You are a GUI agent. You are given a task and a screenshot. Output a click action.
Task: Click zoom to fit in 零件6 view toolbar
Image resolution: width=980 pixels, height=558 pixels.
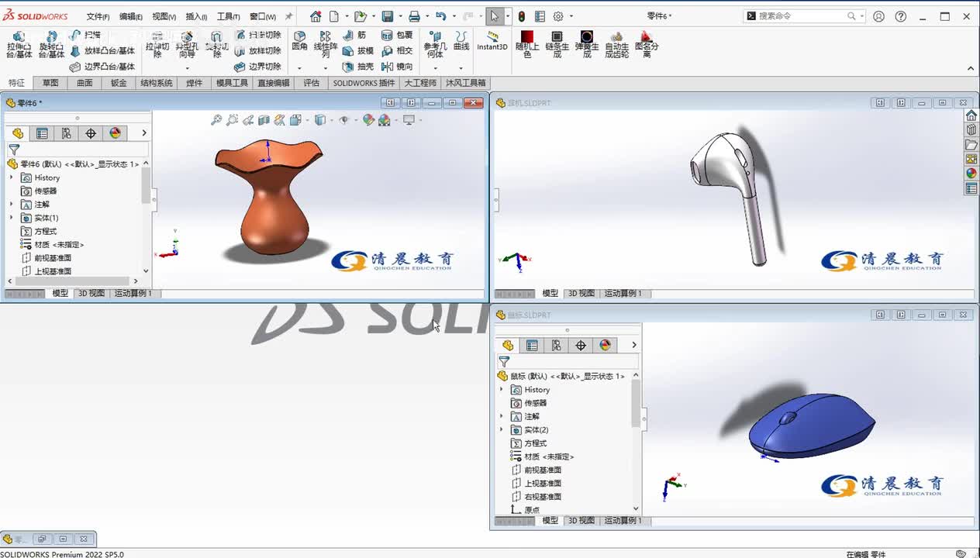(216, 120)
